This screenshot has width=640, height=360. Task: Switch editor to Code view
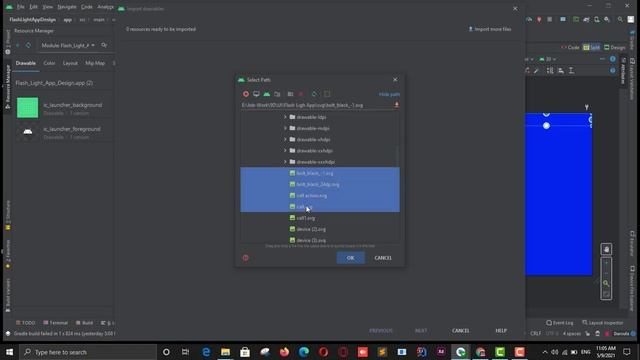tap(570, 47)
